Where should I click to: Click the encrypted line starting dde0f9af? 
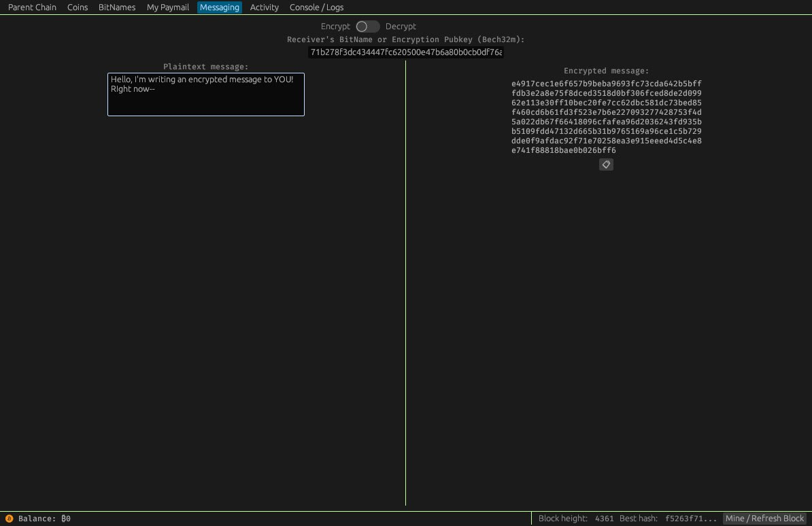[x=607, y=140]
